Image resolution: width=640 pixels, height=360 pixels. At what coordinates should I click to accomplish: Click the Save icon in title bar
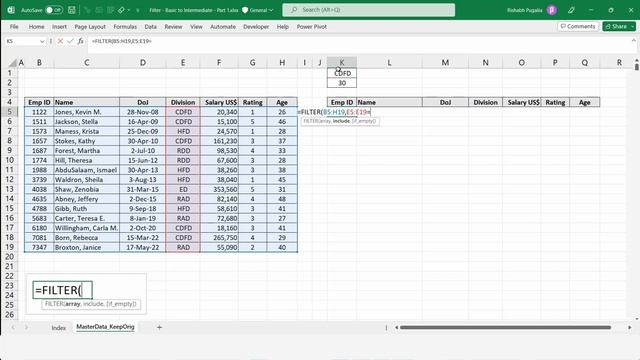pyautogui.click(x=72, y=10)
